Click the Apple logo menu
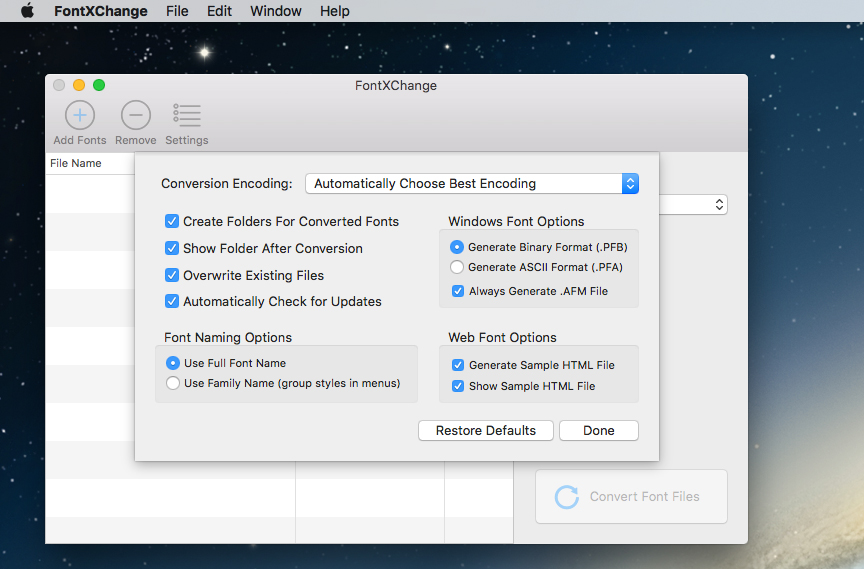 point(27,11)
